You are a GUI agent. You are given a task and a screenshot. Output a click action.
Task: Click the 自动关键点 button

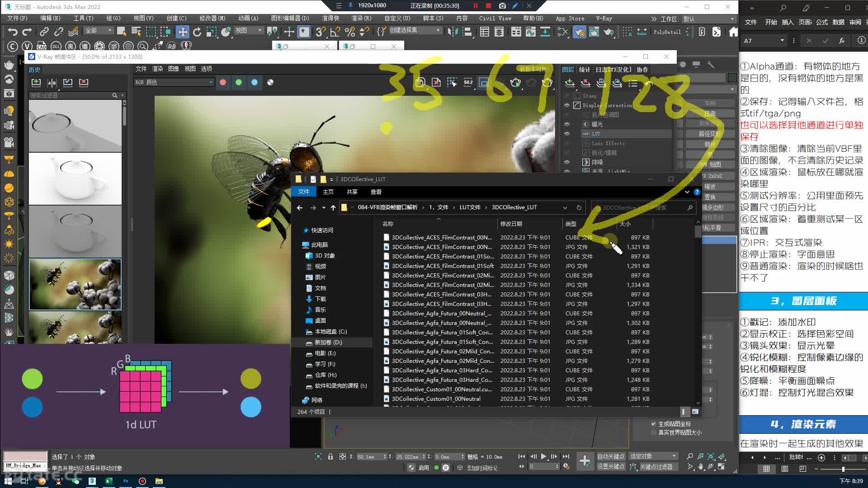coord(611,456)
